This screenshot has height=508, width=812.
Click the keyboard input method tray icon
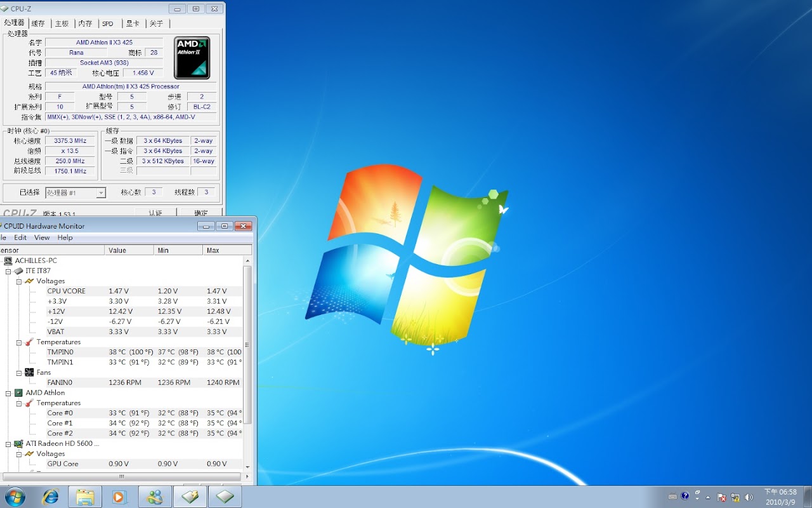pos(672,497)
